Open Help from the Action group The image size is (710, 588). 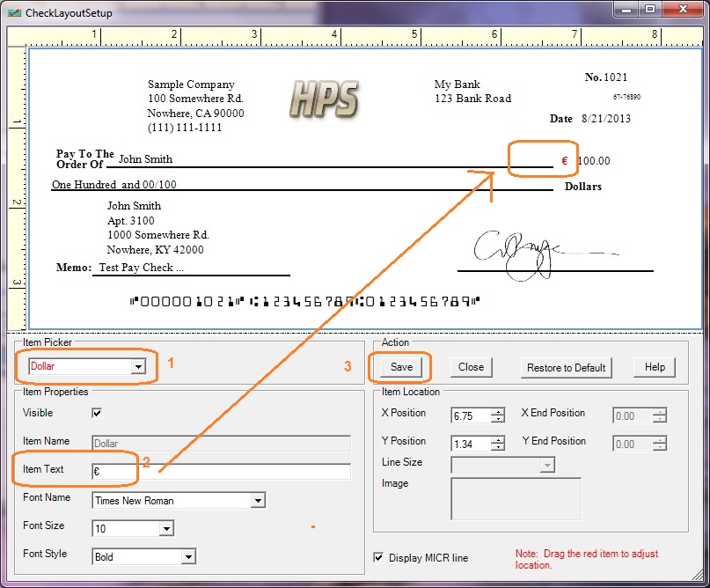[x=655, y=367]
